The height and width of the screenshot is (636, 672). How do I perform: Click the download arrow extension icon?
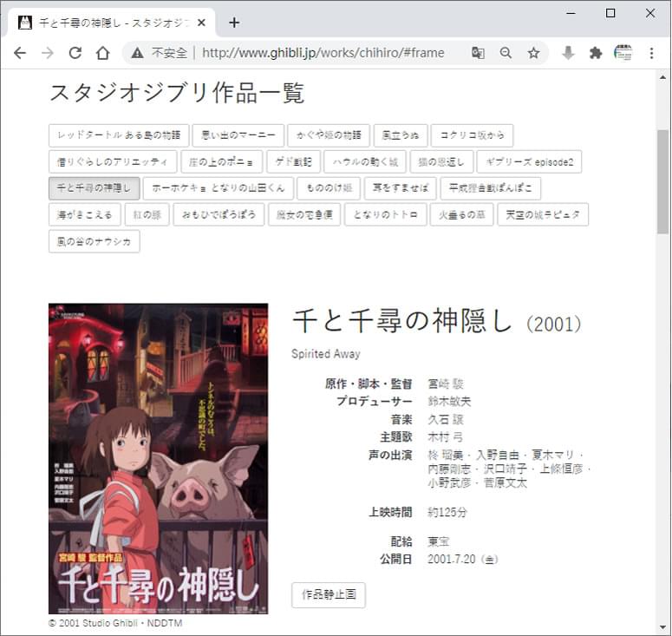[x=568, y=53]
